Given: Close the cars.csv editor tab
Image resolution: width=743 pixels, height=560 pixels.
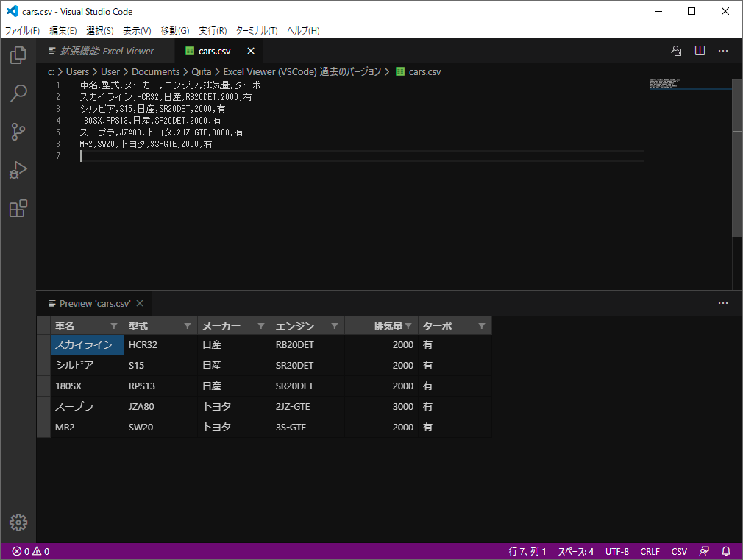Looking at the screenshot, I should coord(251,51).
